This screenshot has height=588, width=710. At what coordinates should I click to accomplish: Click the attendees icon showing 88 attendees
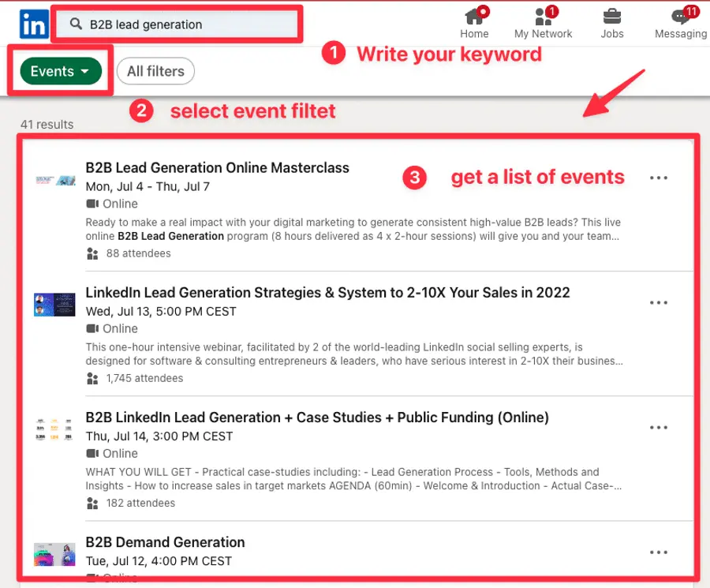tap(92, 253)
